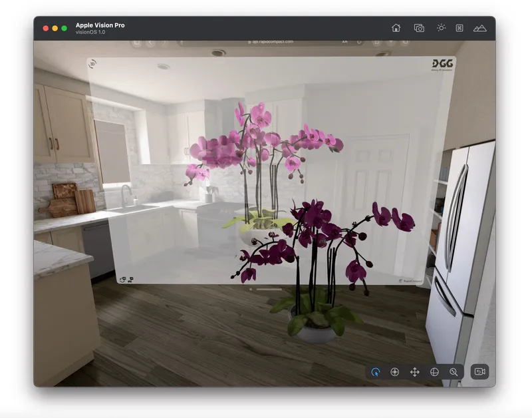
Task: Select the four-arrow pan tool
Action: [x=415, y=372]
